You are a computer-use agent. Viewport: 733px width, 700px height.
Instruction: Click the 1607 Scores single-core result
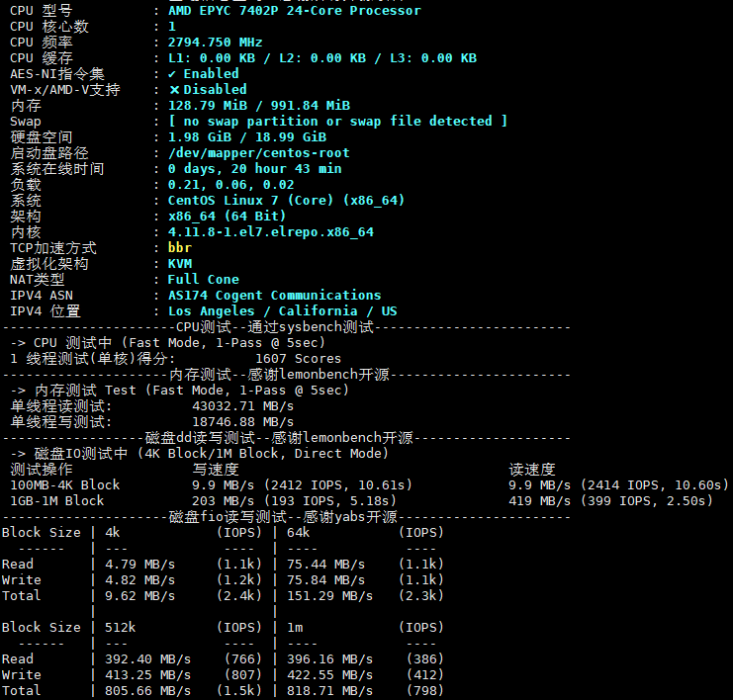tap(298, 359)
